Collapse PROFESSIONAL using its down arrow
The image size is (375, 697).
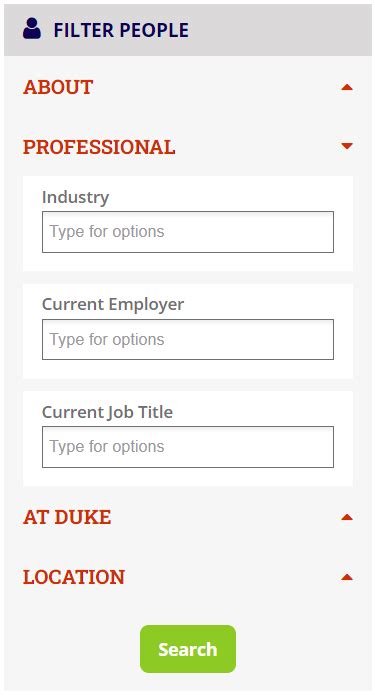point(347,146)
